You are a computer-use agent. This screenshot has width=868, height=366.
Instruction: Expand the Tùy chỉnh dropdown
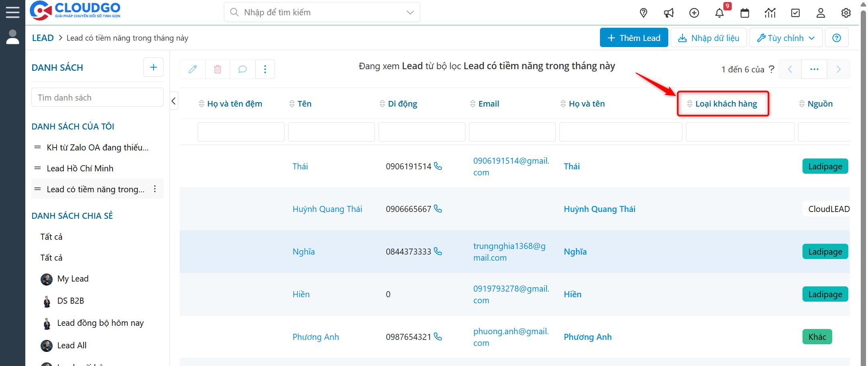[x=786, y=38]
